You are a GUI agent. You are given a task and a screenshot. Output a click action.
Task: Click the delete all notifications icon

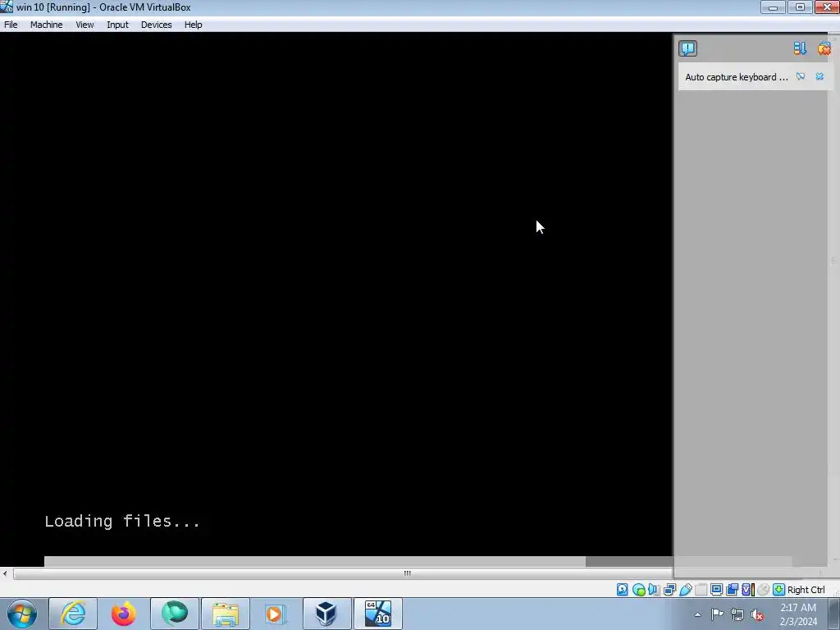click(x=824, y=48)
